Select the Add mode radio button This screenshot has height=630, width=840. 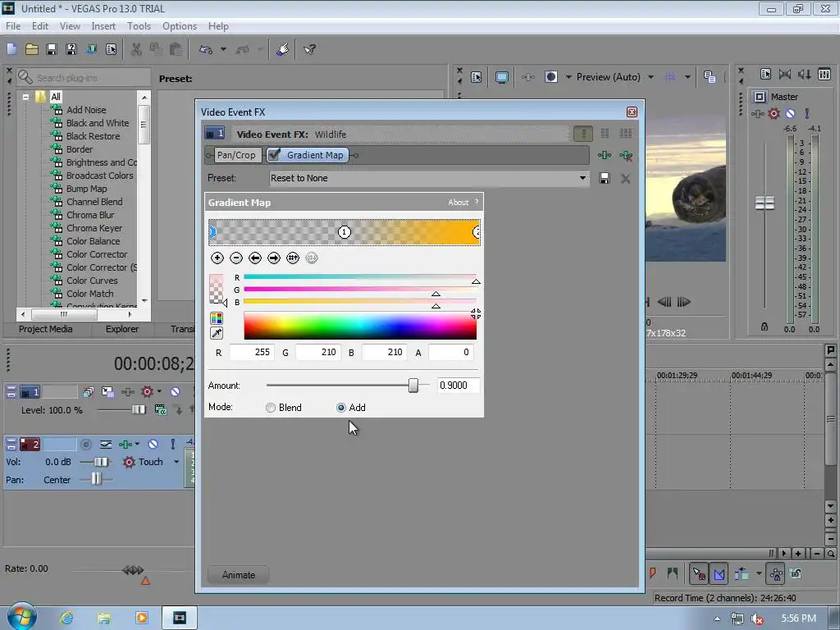(x=340, y=408)
